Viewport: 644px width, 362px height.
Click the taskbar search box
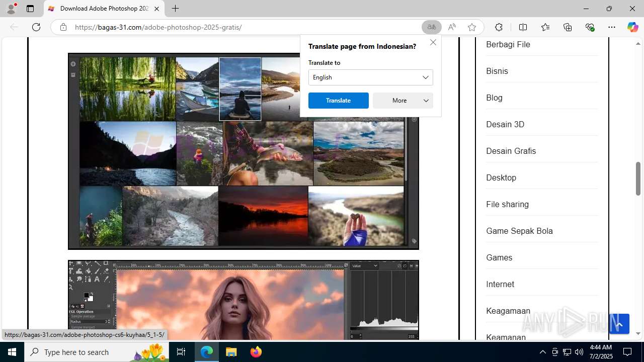(97, 352)
